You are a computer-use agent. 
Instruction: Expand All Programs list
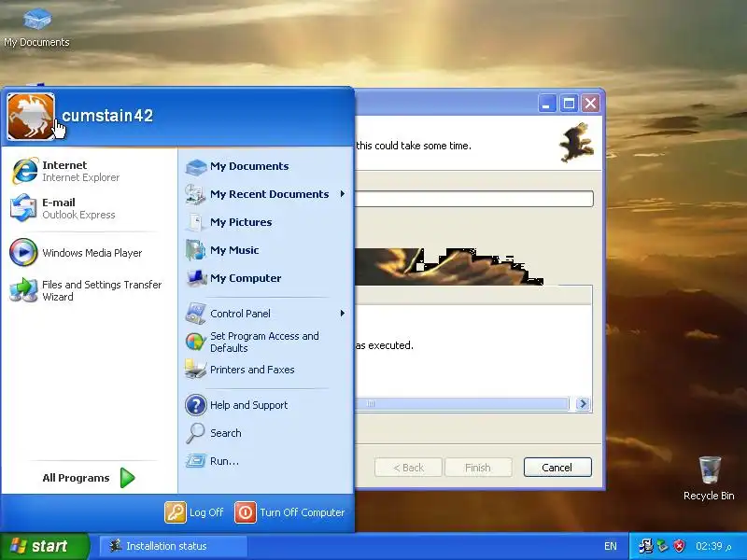coord(89,478)
